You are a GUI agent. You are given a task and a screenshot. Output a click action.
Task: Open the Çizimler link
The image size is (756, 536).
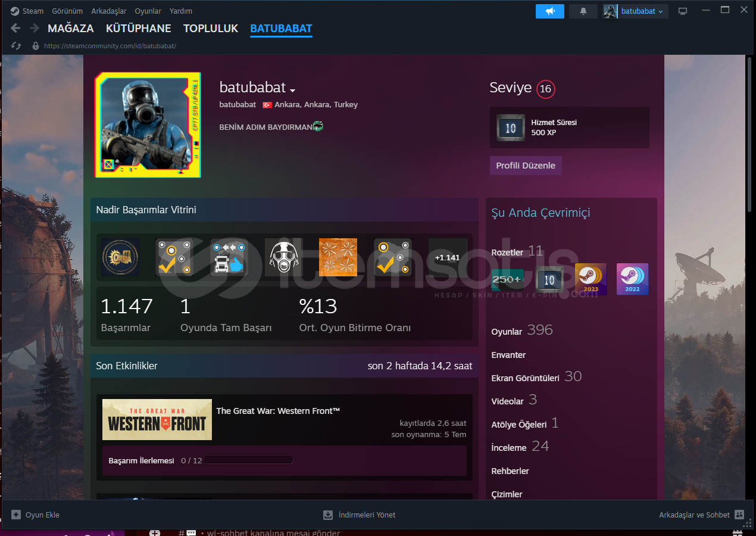507,494
